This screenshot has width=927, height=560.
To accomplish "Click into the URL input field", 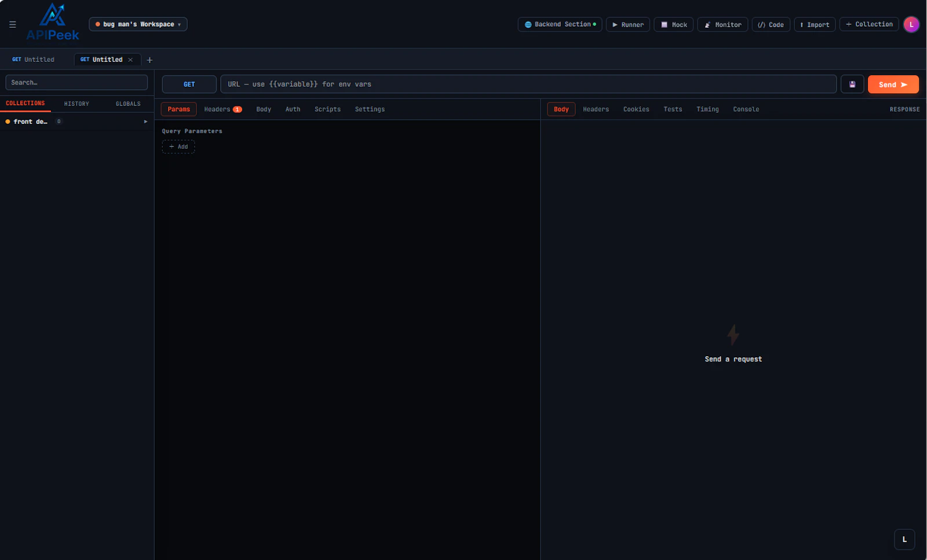I will pos(528,84).
